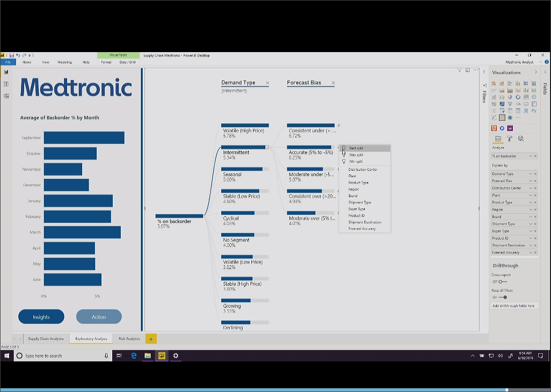Open dropdown for % on backorder field
This screenshot has width=551, height=392.
(x=531, y=156)
